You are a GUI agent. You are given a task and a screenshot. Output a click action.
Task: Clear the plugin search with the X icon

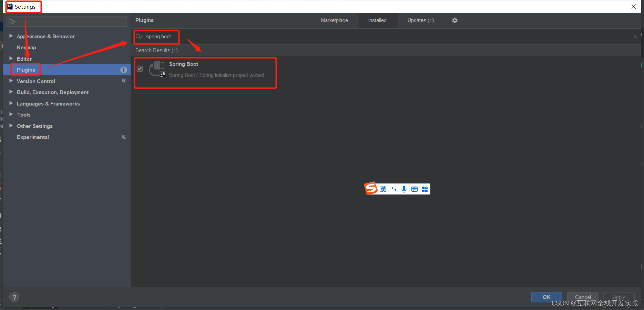coord(635,37)
